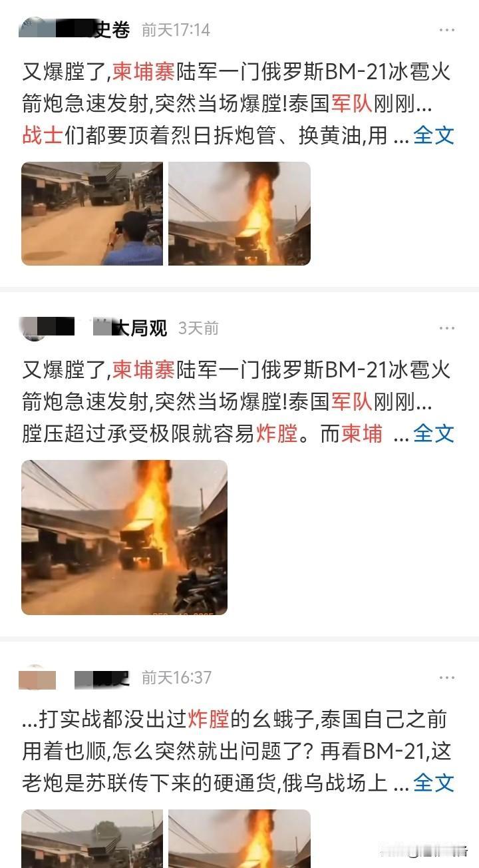Viewport: 479px width, 868px height.
Task: Tap the avatar of the 史卷 post author
Action: tap(33, 29)
